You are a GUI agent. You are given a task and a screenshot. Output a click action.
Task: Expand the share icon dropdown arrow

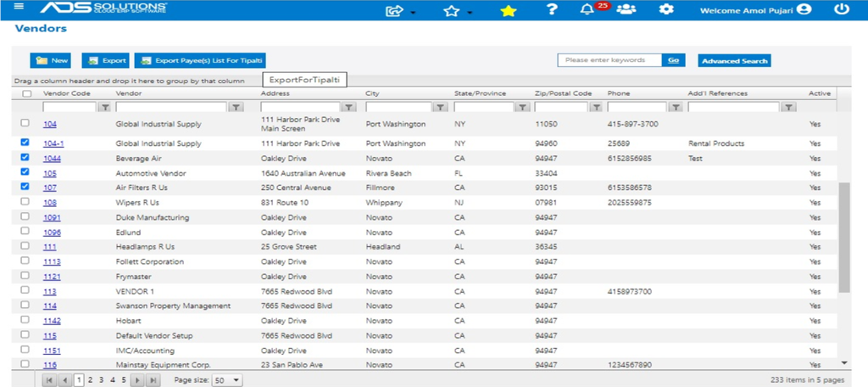tap(413, 13)
